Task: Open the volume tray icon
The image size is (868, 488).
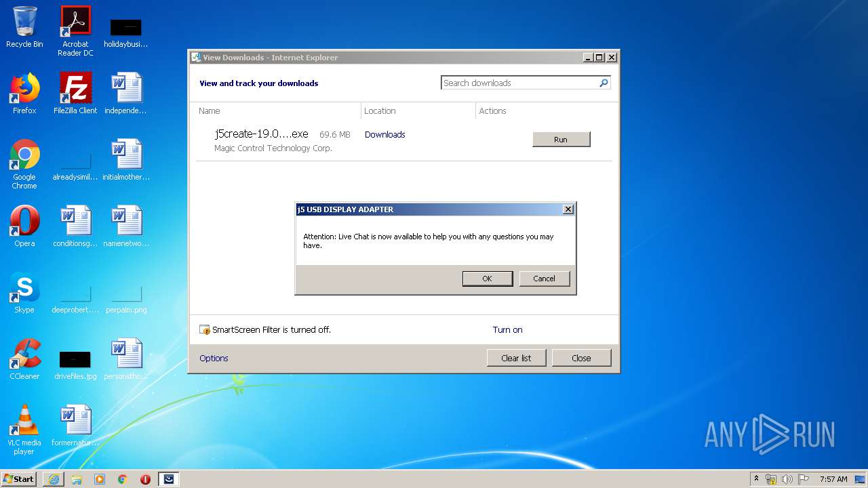Action: [x=787, y=479]
